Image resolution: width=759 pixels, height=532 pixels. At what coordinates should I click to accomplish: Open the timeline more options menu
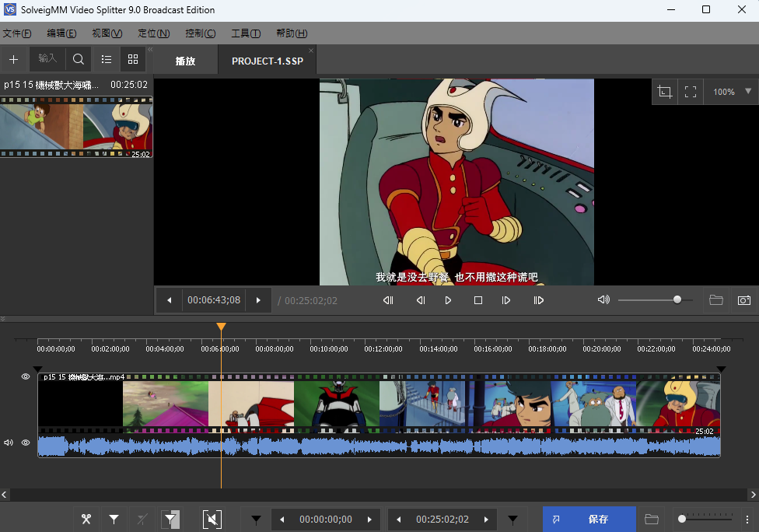[x=747, y=520]
